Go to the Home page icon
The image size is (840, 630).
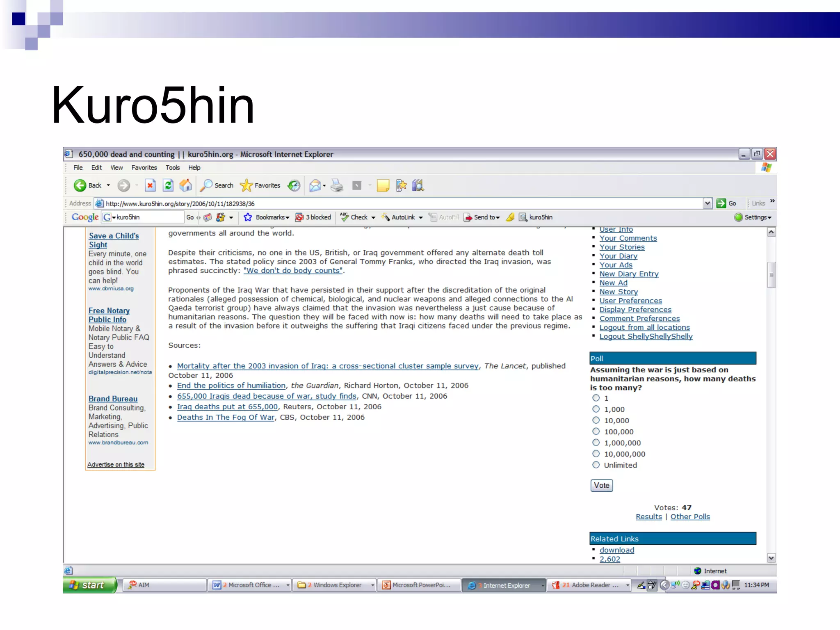[x=185, y=186]
